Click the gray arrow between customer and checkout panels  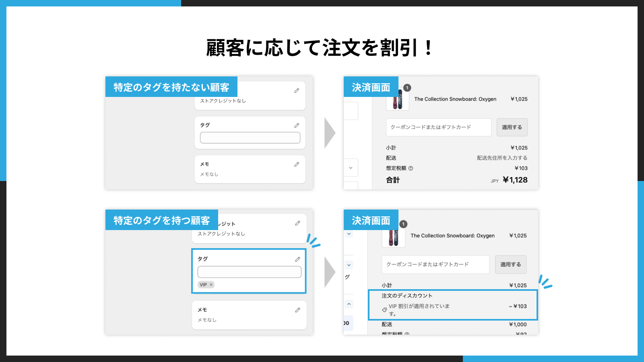(x=329, y=133)
